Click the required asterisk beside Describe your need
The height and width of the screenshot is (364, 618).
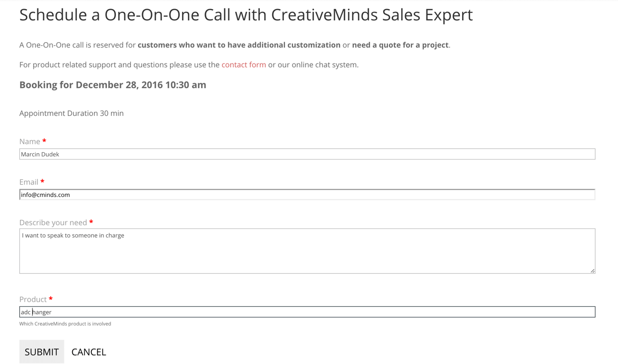point(91,222)
